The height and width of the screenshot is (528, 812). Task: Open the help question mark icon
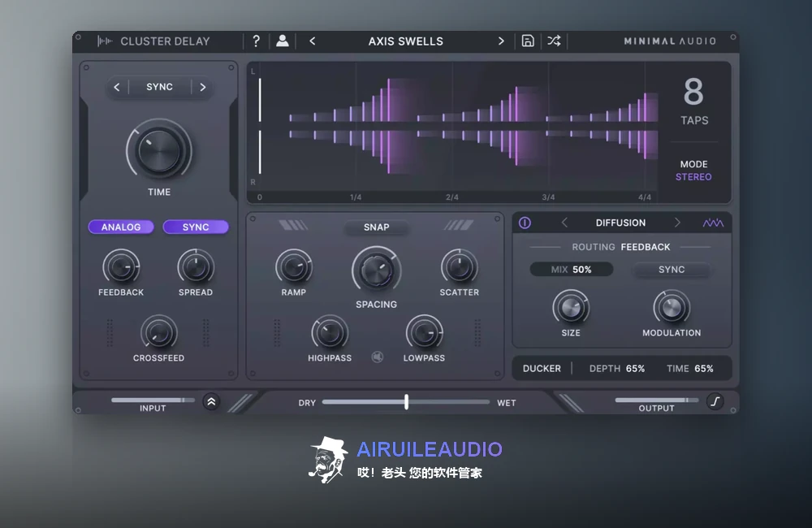tap(256, 41)
